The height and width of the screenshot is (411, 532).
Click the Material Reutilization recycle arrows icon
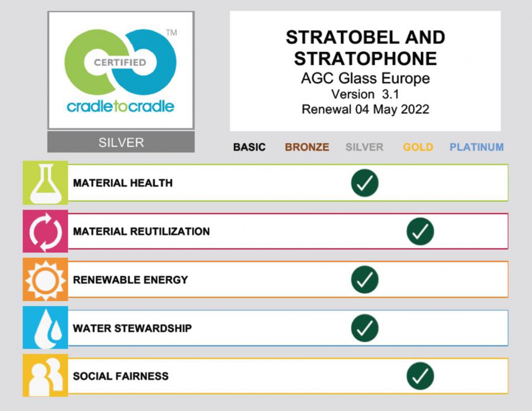point(45,231)
